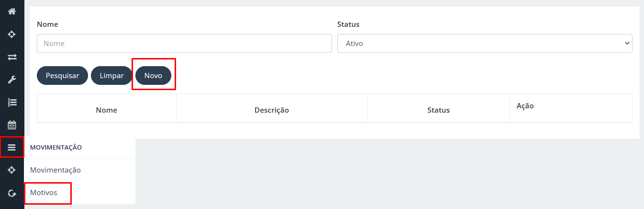Click the lower crosshair sidebar icon

(12, 170)
